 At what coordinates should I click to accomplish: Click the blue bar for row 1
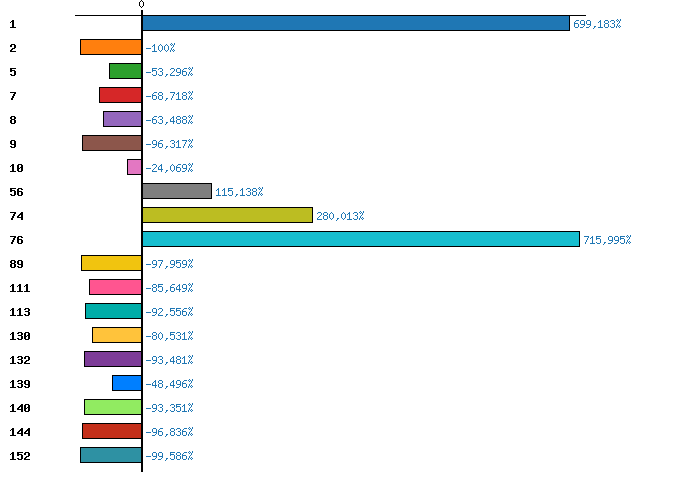pos(356,23)
